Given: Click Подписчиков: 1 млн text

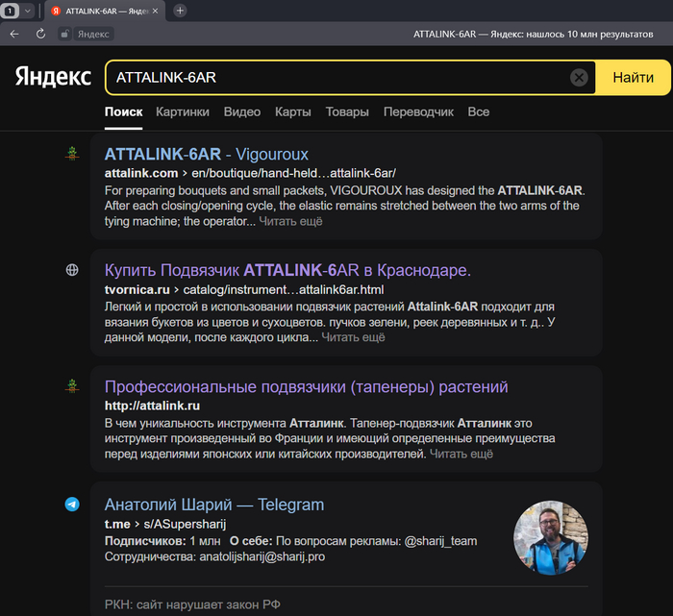Looking at the screenshot, I should pos(162,541).
